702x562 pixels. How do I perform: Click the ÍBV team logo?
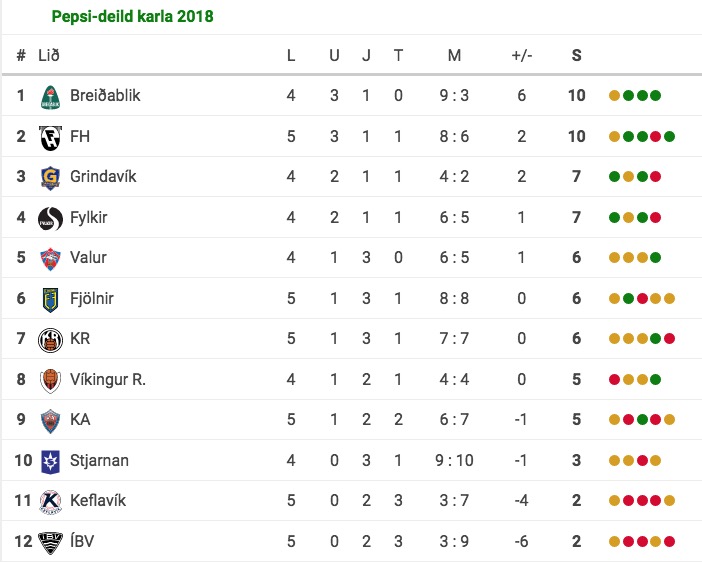[x=50, y=542]
